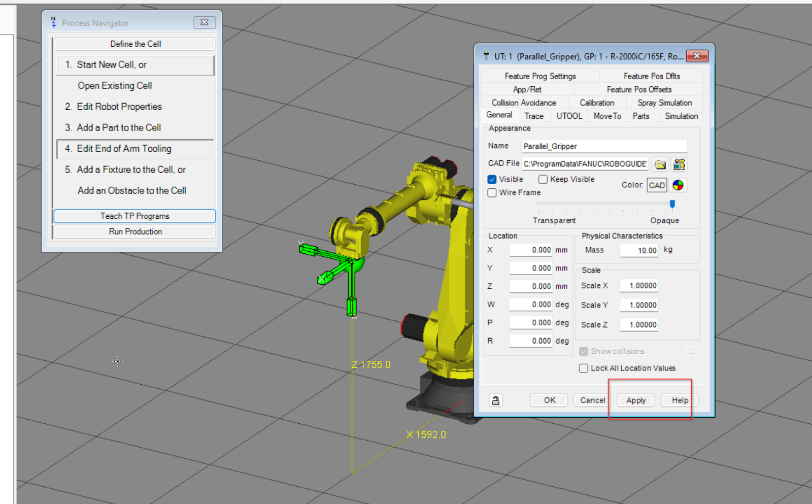Click the Location X value field
Image resolution: width=812 pixels, height=504 pixels.
point(531,250)
